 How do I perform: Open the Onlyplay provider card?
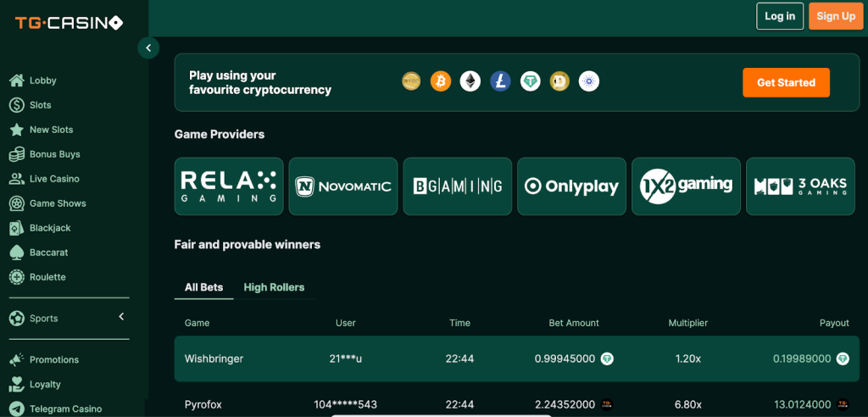click(572, 186)
